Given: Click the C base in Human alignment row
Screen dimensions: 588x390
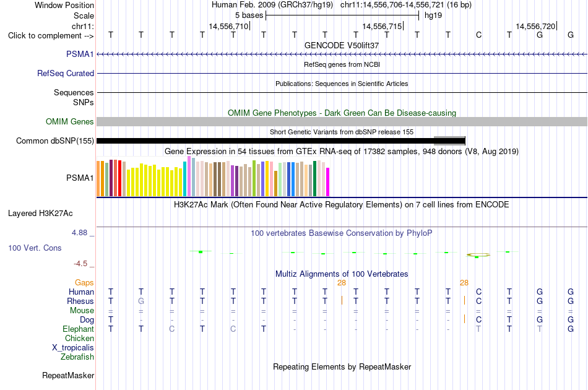Looking at the screenshot, I should pyautogui.click(x=478, y=292).
